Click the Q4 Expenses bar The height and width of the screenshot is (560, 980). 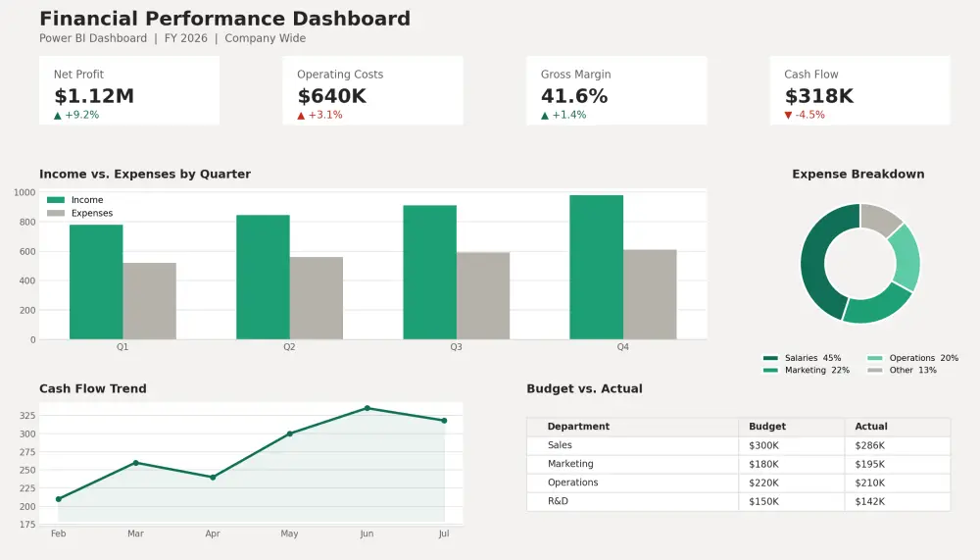tap(650, 294)
